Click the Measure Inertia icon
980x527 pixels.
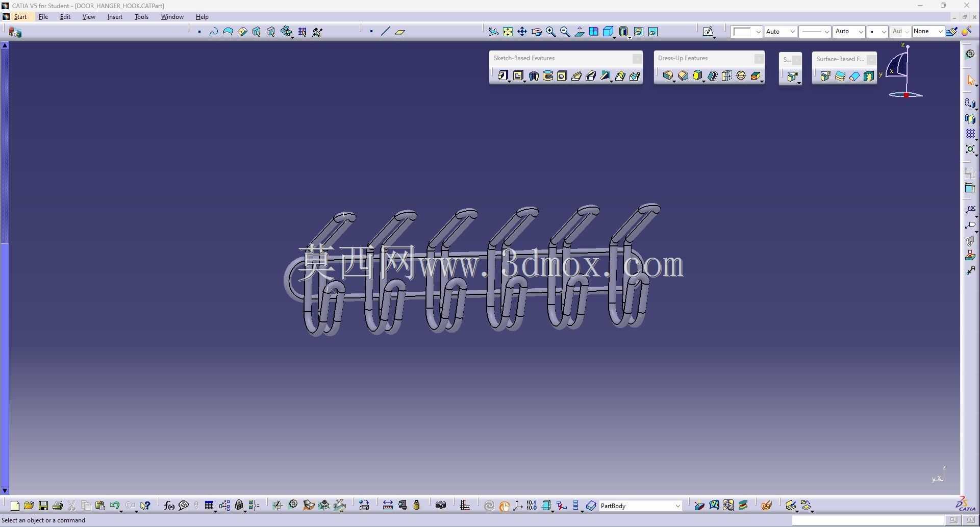[416, 506]
